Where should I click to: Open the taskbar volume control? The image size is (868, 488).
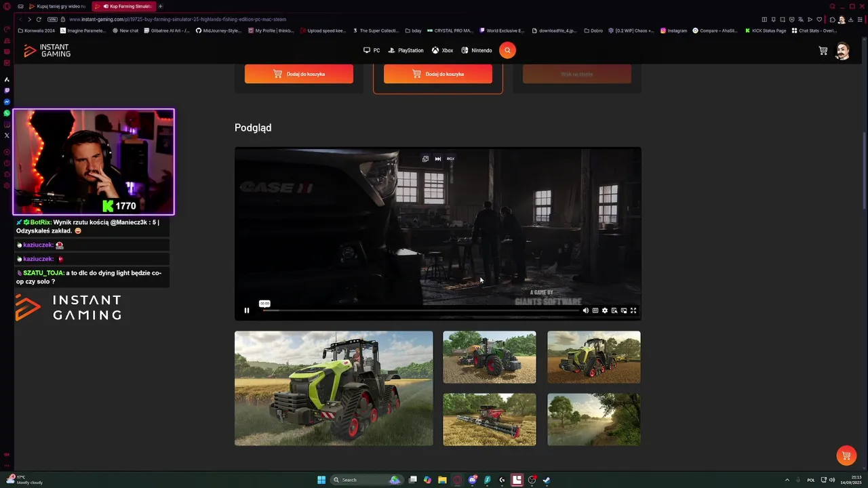coord(832,480)
